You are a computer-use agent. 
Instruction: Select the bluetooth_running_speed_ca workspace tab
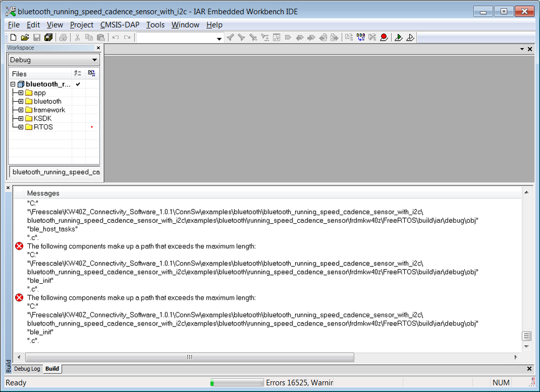[x=55, y=172]
